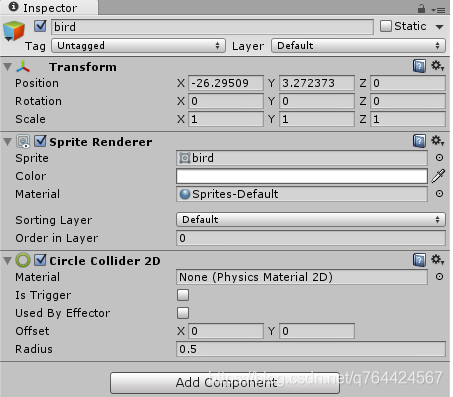This screenshot has width=453, height=397.
Task: Open Sprite Renderer gear settings
Action: pos(437,141)
